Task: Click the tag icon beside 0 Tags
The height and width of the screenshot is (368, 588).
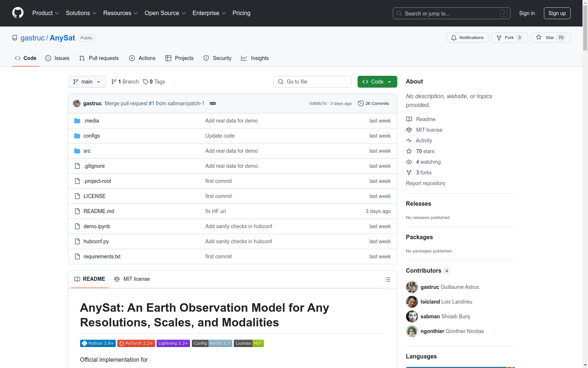Action: 146,82
